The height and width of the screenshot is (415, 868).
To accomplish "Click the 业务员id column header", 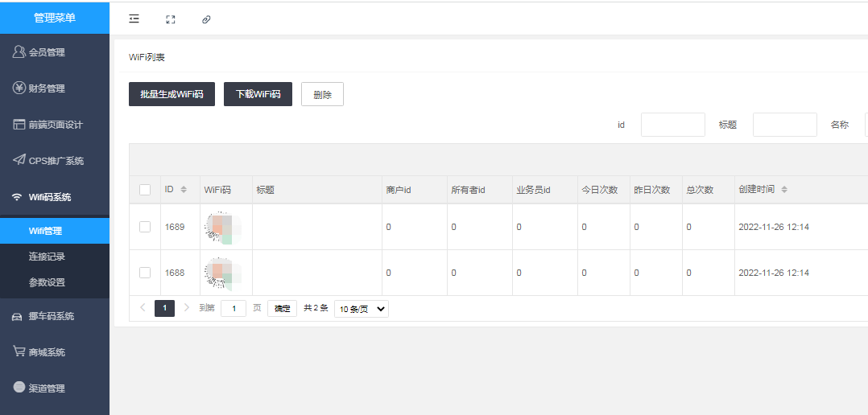I will point(534,190).
